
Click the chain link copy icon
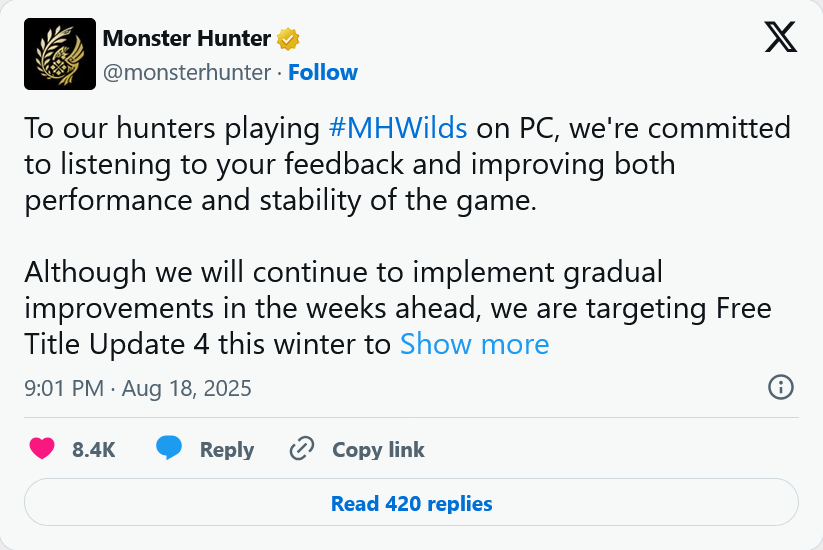(x=302, y=449)
